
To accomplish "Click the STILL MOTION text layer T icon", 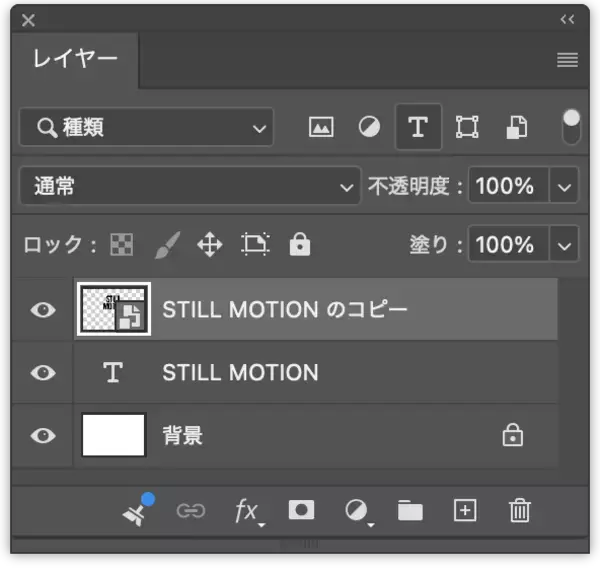I will 113,372.
